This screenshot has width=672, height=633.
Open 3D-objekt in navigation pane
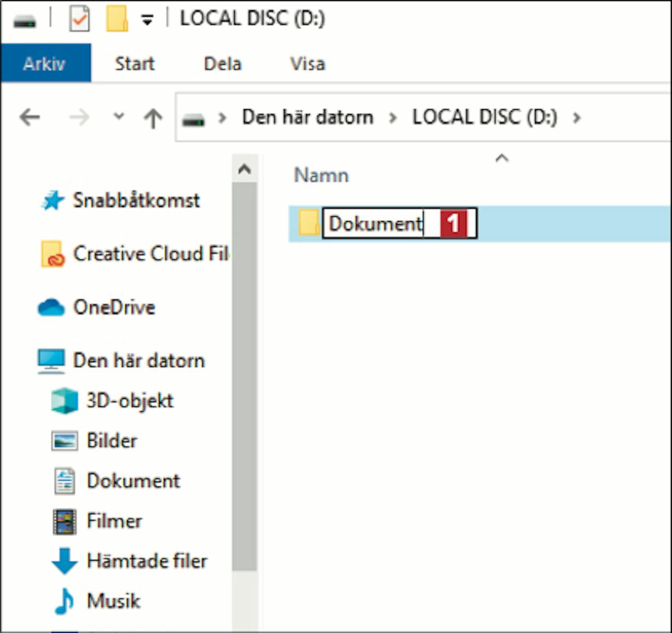click(129, 401)
